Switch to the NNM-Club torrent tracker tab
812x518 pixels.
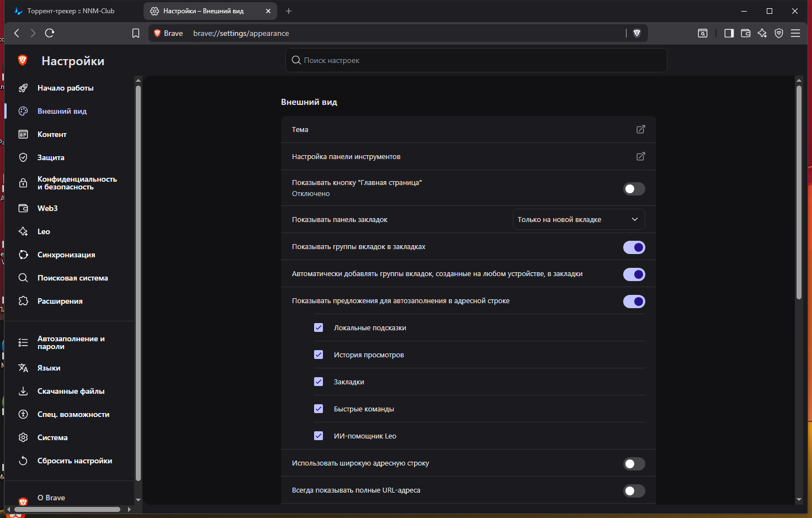point(72,11)
